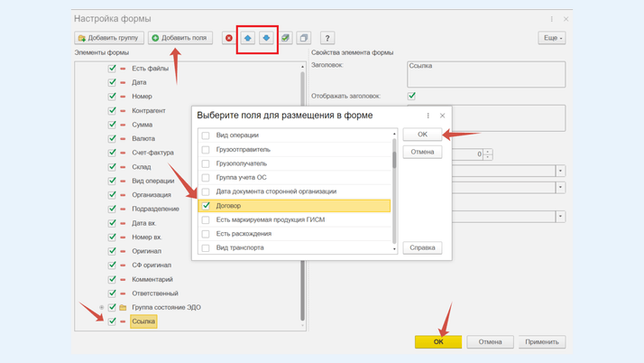Click the folder icon beside Группа состояние ЭДО
The height and width of the screenshot is (363, 644).
pos(123,308)
